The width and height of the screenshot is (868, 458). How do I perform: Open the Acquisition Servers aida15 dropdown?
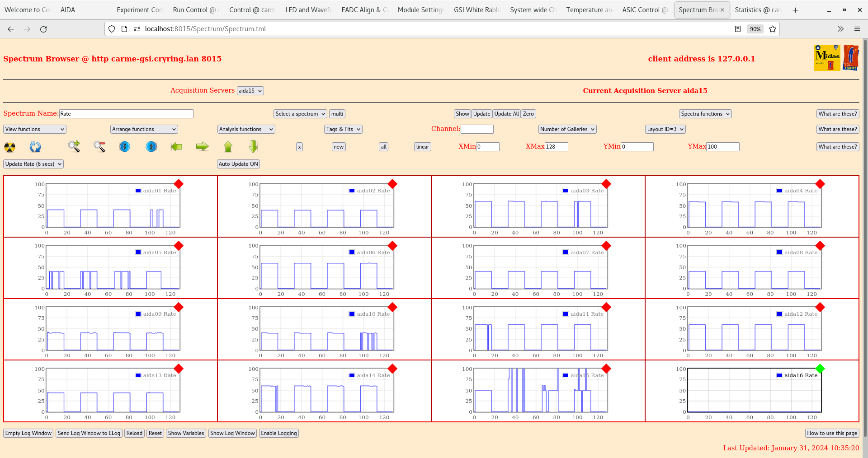tap(250, 91)
